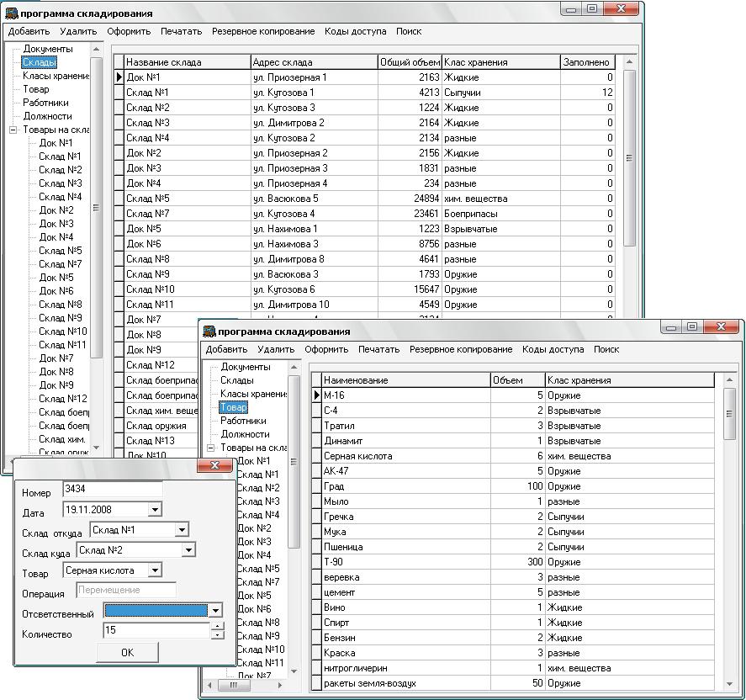The image size is (746, 700).
Task: Open the Коды доступа menu in the front window
Action: [x=553, y=349]
